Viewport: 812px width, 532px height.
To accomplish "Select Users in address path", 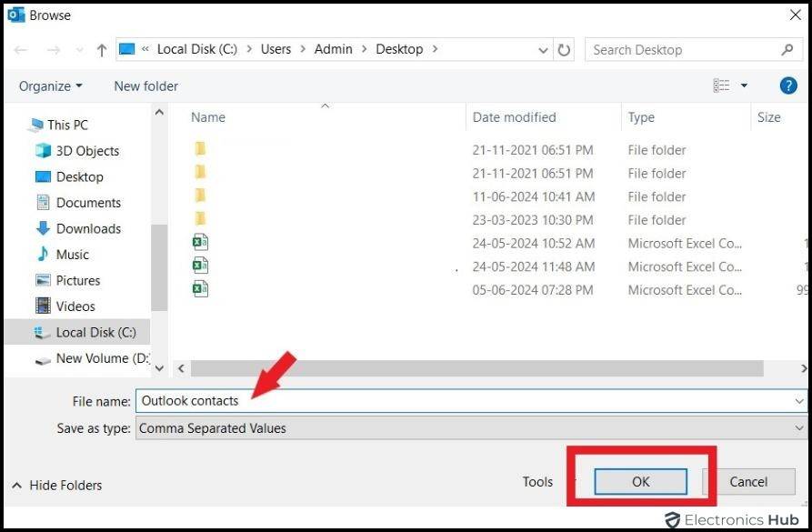I will click(x=276, y=49).
